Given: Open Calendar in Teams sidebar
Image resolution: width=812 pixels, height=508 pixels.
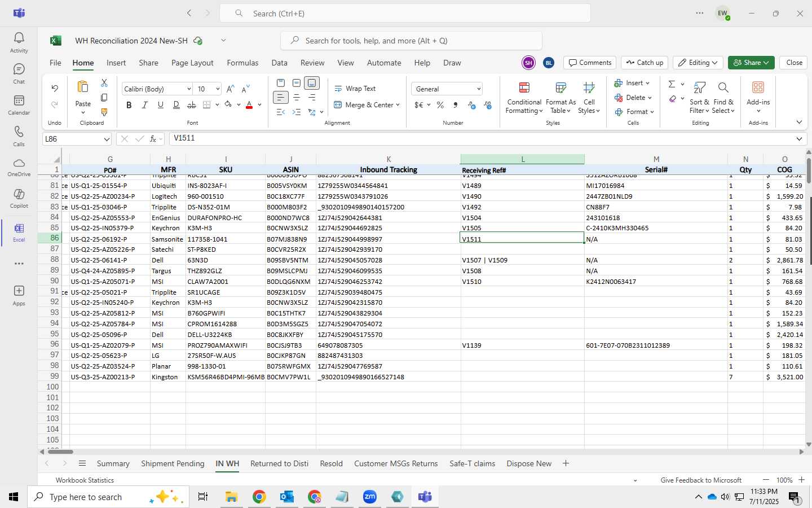Looking at the screenshot, I should pyautogui.click(x=19, y=104).
